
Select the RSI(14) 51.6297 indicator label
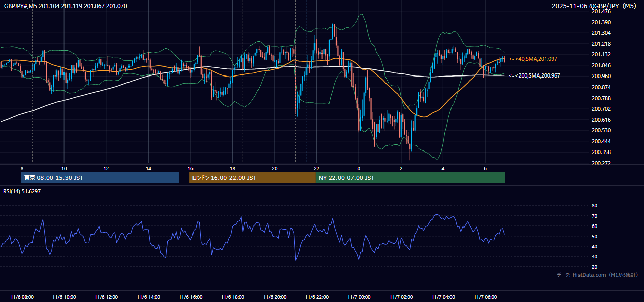point(21,191)
